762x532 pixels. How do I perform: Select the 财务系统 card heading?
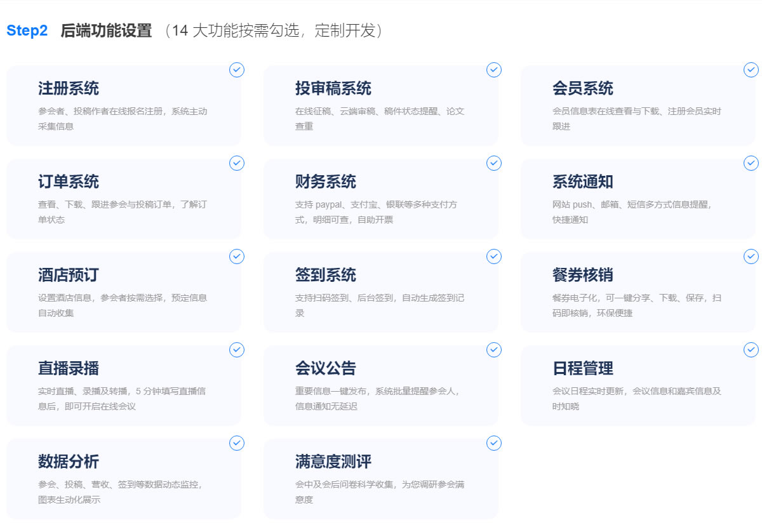pyautogui.click(x=326, y=182)
